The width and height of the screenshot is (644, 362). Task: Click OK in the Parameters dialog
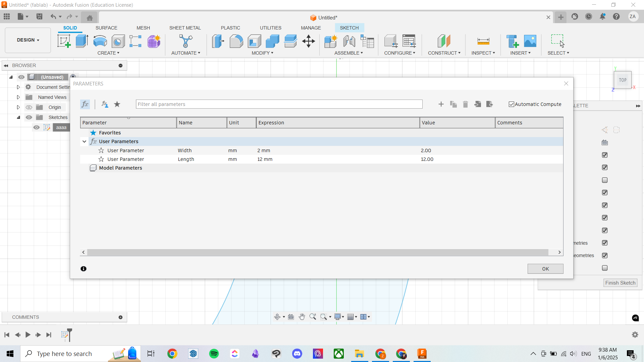tap(545, 269)
